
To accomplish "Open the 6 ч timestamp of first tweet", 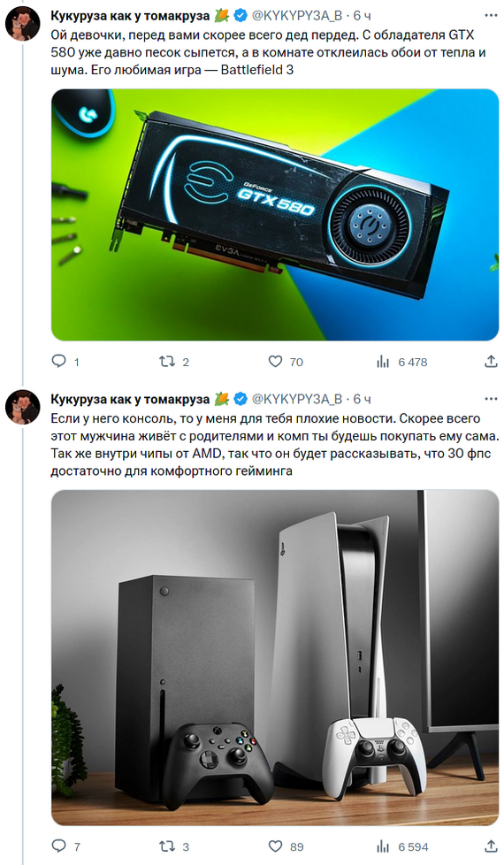I will point(362,16).
